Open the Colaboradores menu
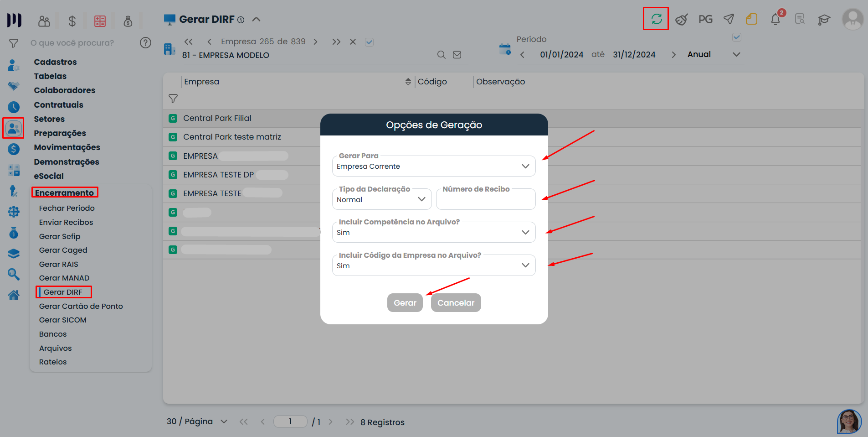The image size is (868, 437). (x=65, y=90)
